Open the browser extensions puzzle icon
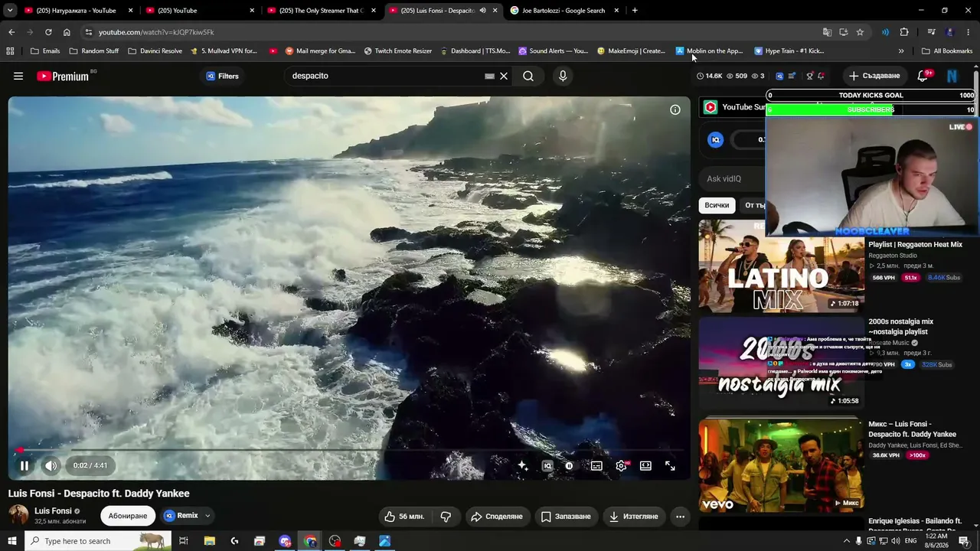Viewport: 980px width, 551px height. pyautogui.click(x=904, y=32)
